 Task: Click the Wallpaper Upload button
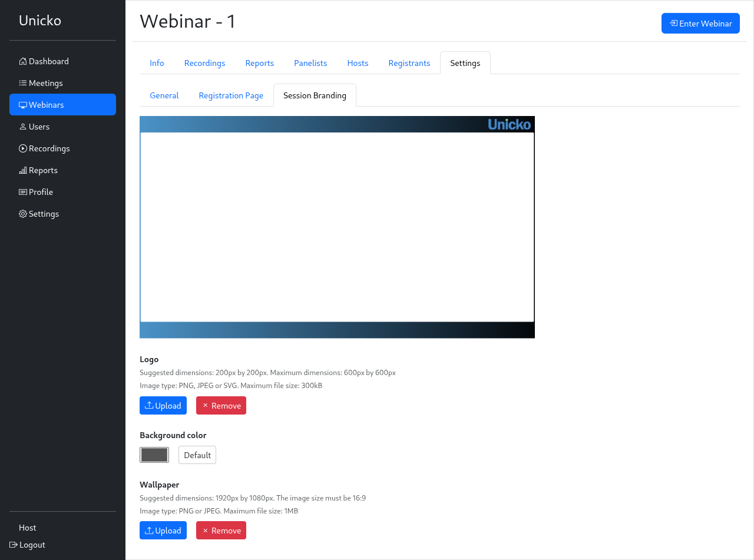(x=163, y=531)
